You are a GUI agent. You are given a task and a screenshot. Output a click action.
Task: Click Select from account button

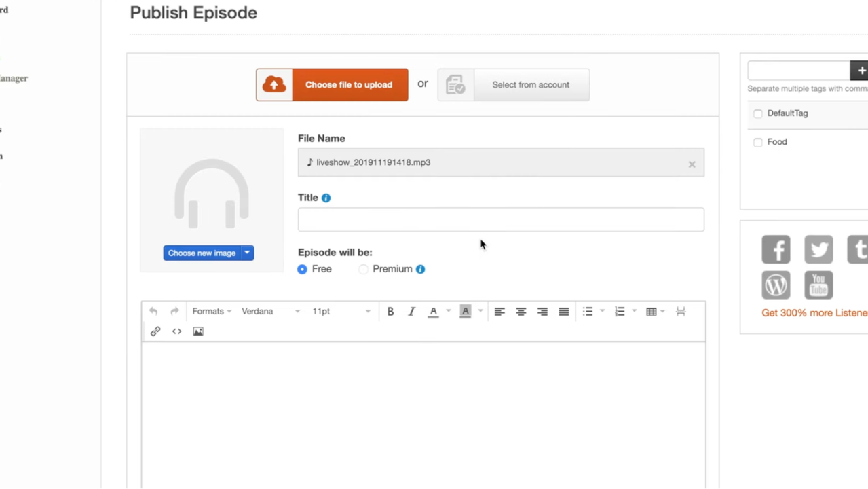click(514, 85)
